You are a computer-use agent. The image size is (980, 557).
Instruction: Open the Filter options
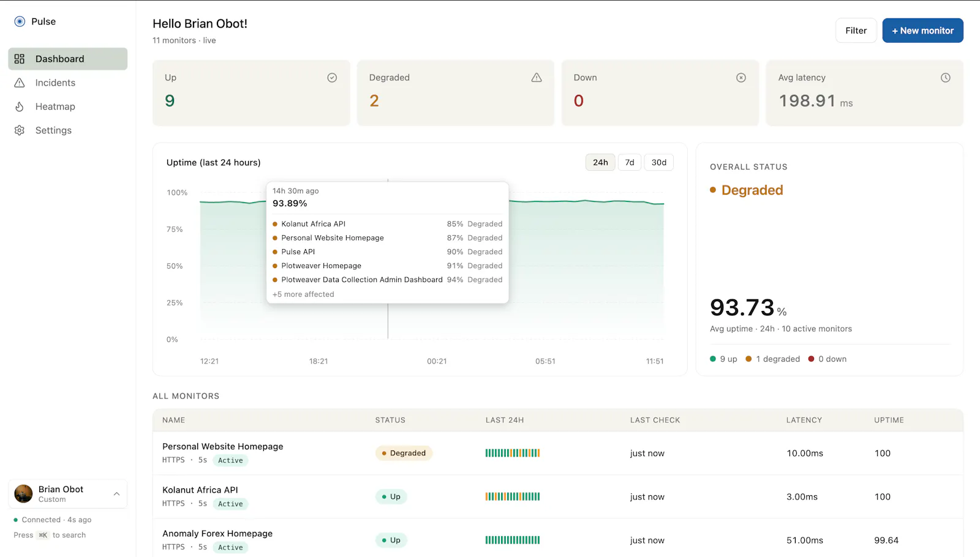click(856, 31)
